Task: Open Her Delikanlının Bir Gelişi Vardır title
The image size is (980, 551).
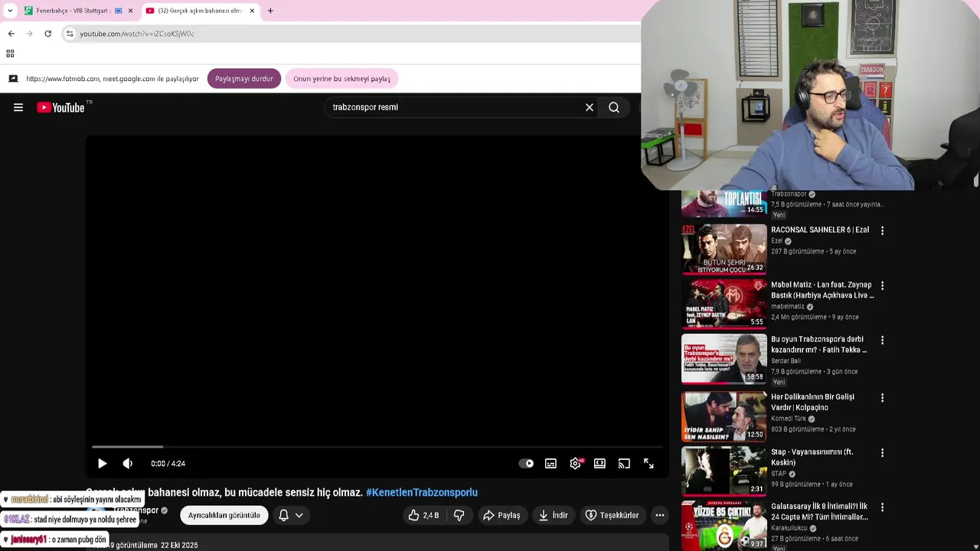Action: (812, 403)
